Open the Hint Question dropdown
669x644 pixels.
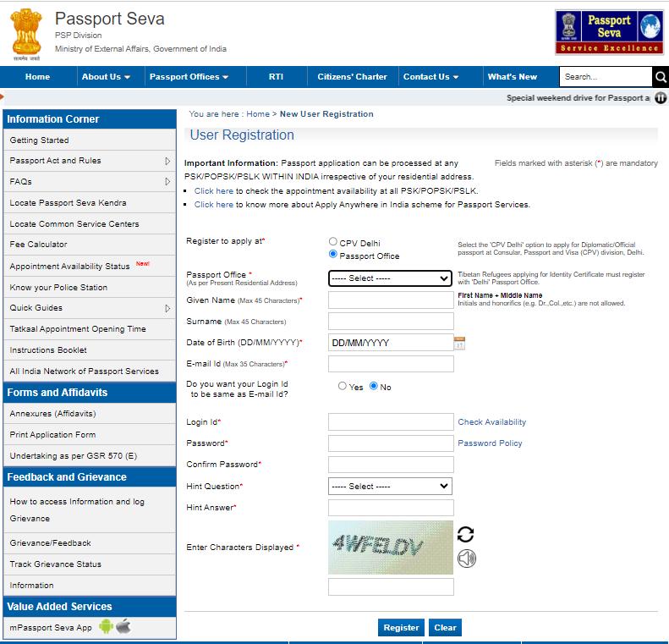(x=390, y=487)
